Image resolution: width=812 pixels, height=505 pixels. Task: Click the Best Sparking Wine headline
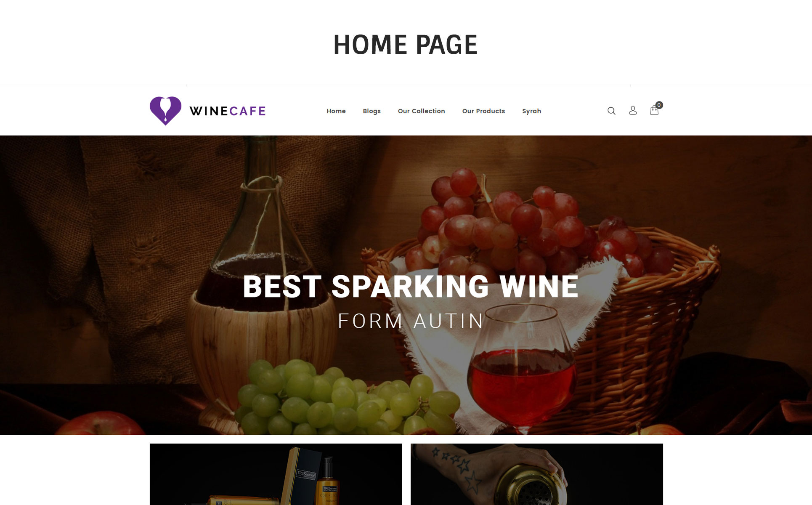pos(411,287)
